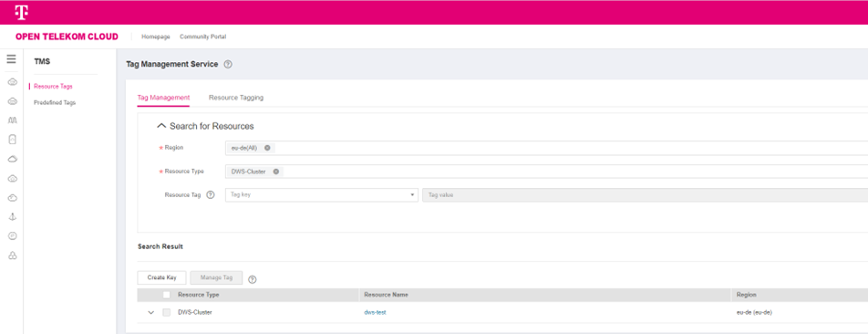Open the M-shaped icon in sidebar
Screen dimensions: 868x334
pos(12,120)
